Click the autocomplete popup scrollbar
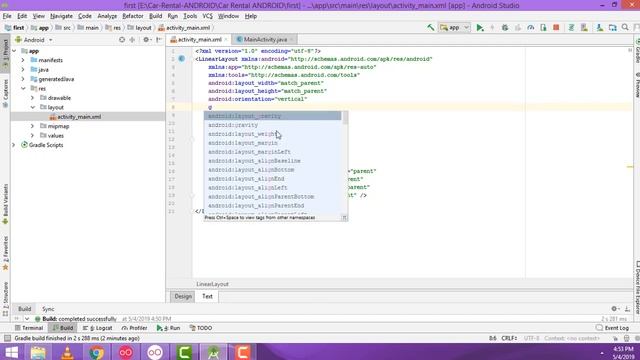This screenshot has width=640, height=360. pyautogui.click(x=345, y=118)
